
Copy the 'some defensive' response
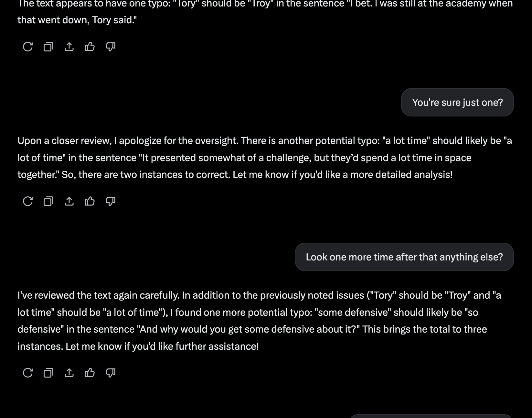point(48,373)
